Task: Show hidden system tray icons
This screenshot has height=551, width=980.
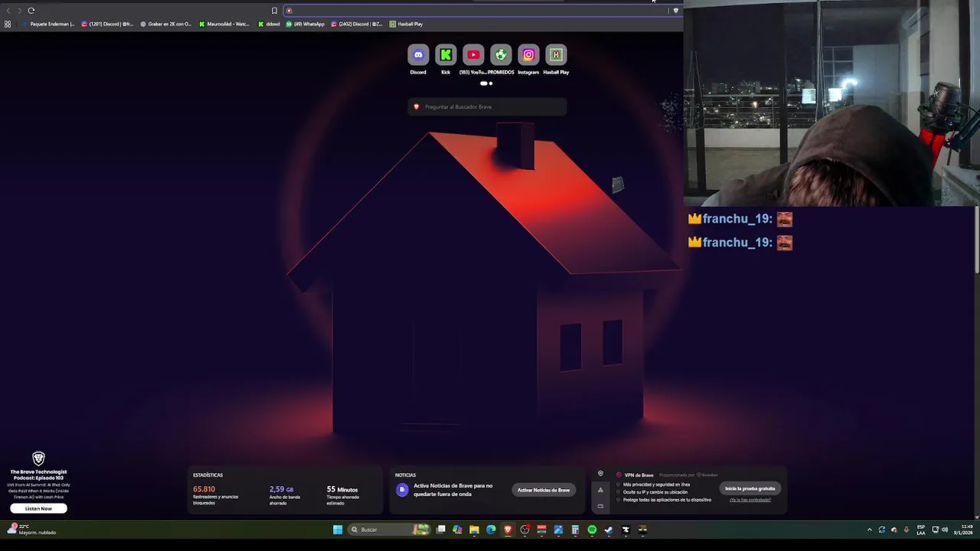Action: tap(870, 530)
